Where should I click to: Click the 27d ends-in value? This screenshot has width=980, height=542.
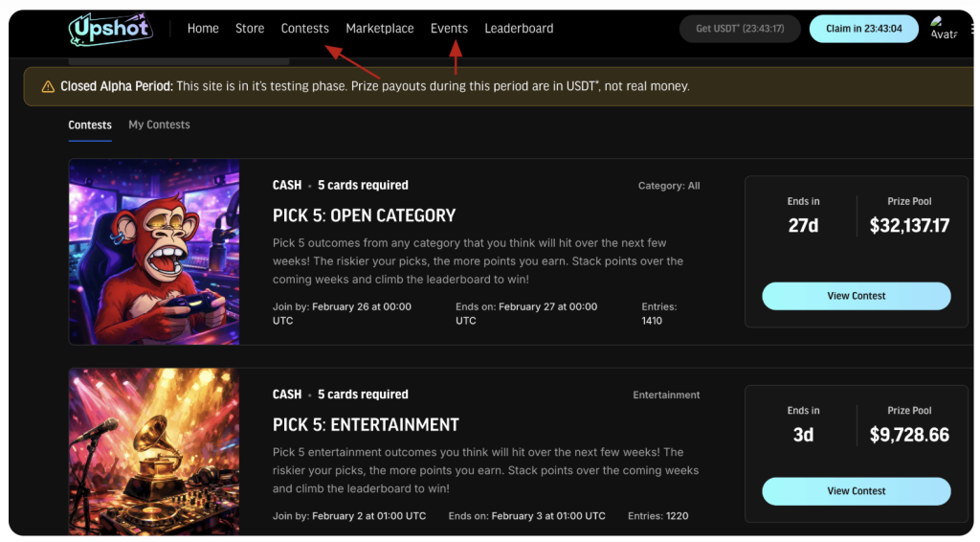point(803,226)
